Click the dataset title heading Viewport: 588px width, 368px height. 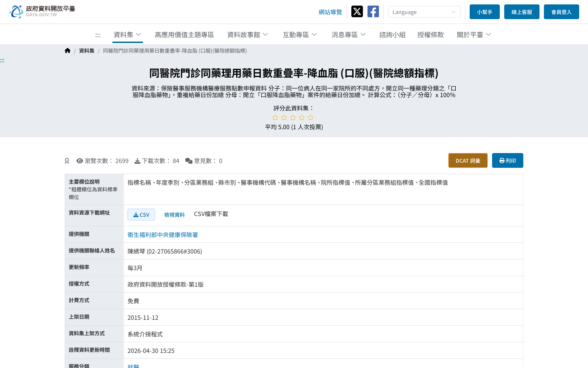click(294, 73)
